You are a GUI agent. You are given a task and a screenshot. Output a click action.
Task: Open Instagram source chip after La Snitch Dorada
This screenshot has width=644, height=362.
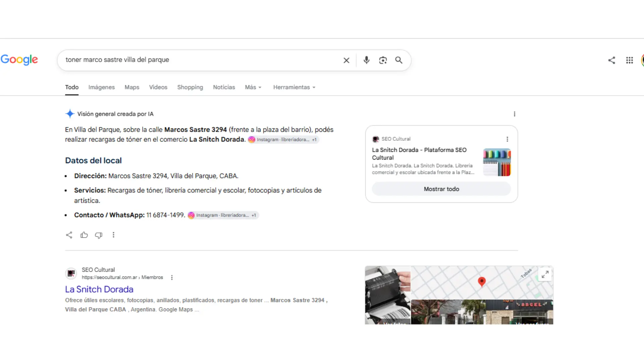283,139
